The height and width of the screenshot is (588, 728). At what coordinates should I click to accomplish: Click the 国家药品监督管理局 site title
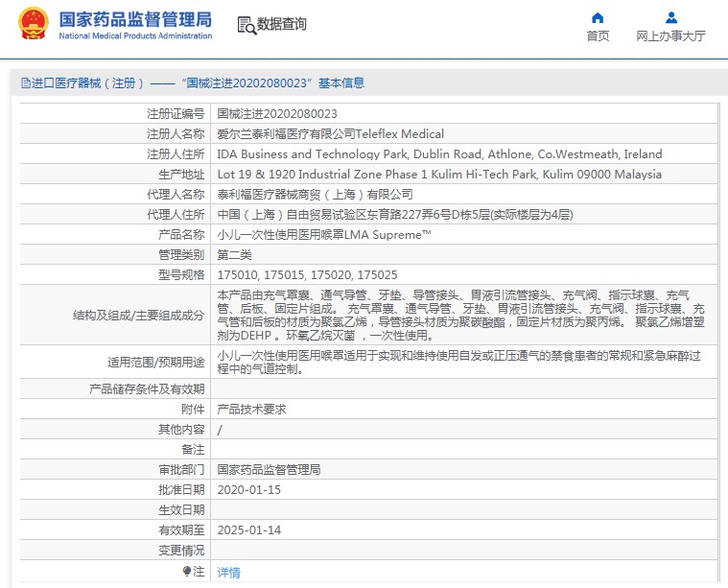[x=135, y=19]
